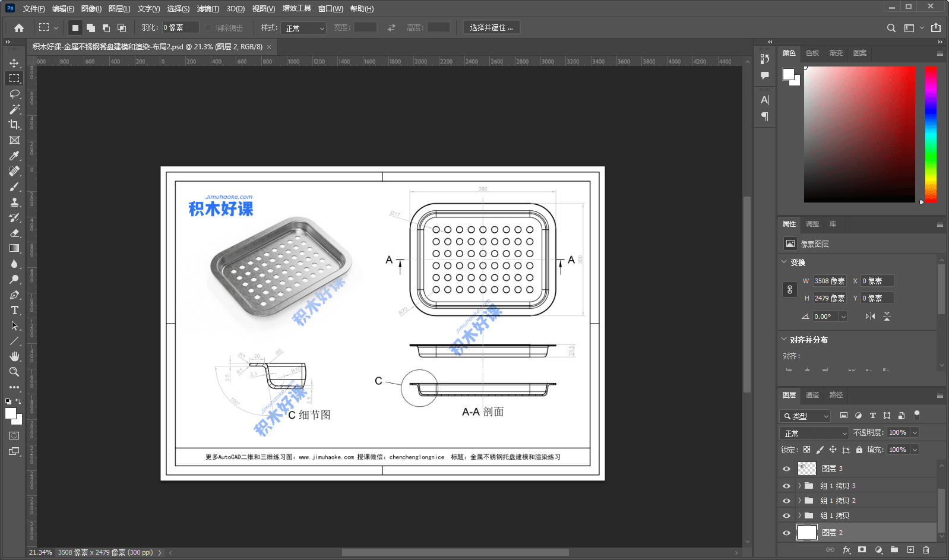Collapse the 对齐并分布 section
Image resolution: width=949 pixels, height=560 pixels.
pyautogui.click(x=784, y=340)
